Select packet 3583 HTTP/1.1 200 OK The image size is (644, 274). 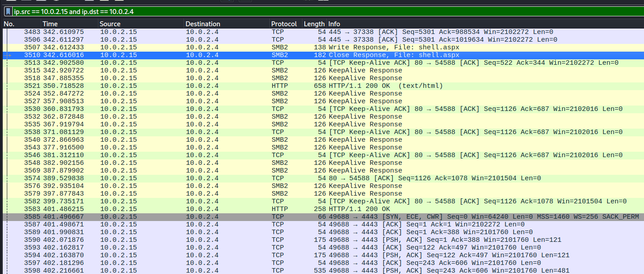pos(323,209)
